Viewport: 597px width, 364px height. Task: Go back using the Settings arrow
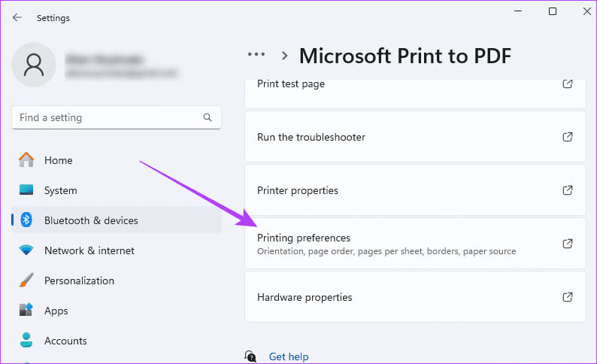click(17, 17)
